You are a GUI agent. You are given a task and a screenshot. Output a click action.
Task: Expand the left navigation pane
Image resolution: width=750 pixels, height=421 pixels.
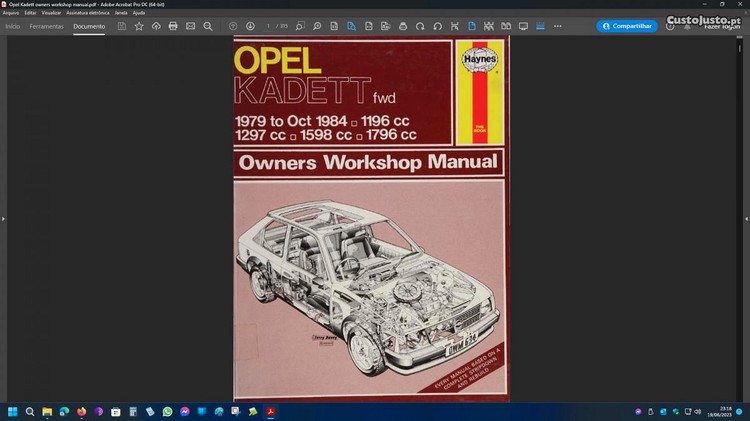coord(4,217)
